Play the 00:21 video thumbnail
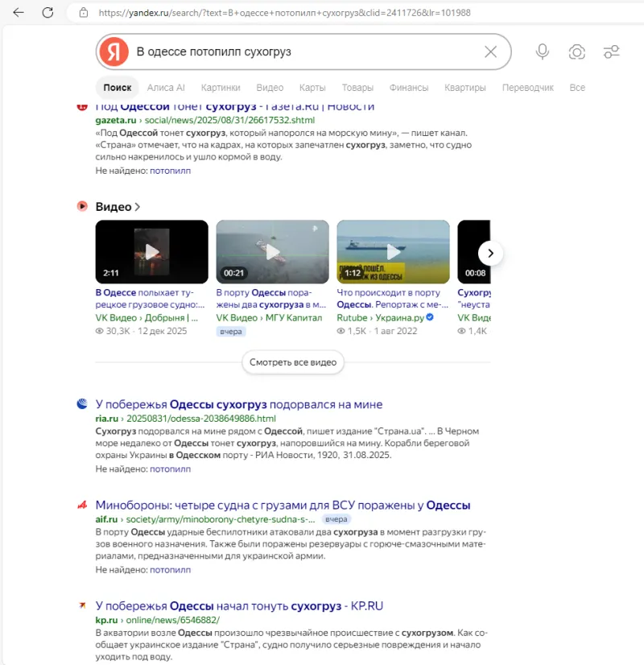 [273, 251]
